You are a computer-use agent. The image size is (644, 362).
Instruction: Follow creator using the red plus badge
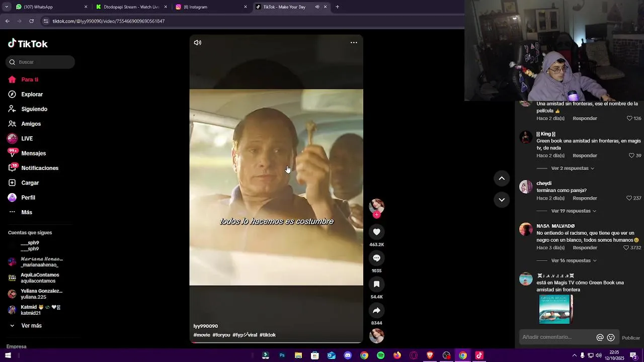pyautogui.click(x=376, y=215)
